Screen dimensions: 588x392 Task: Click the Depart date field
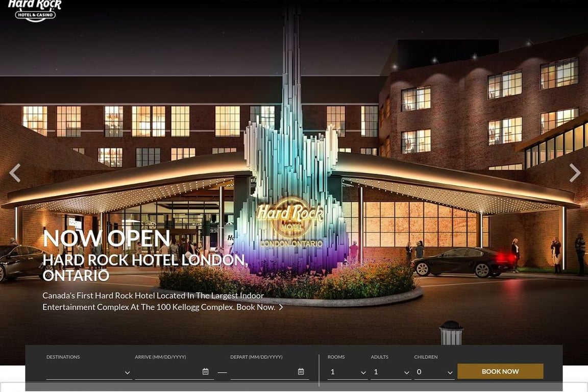pyautogui.click(x=269, y=372)
